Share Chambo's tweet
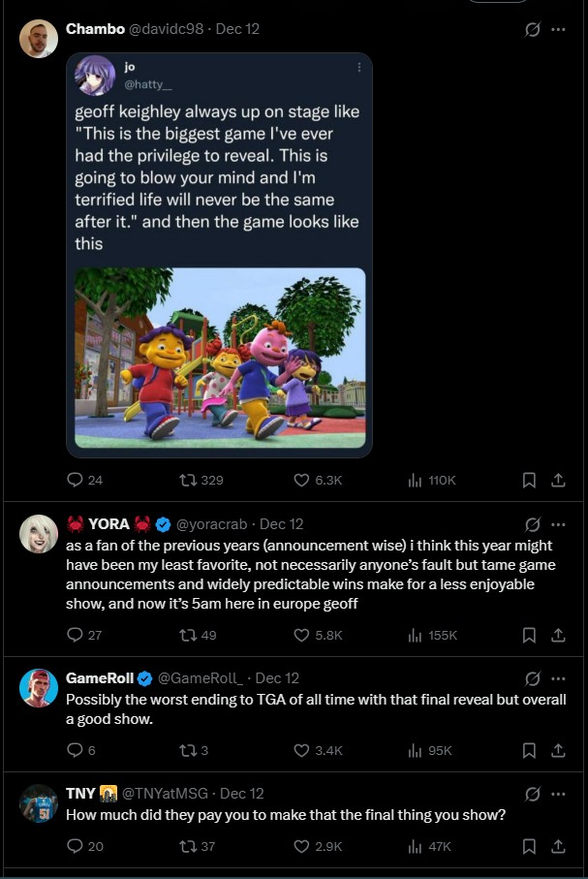The image size is (588, 879). point(558,480)
